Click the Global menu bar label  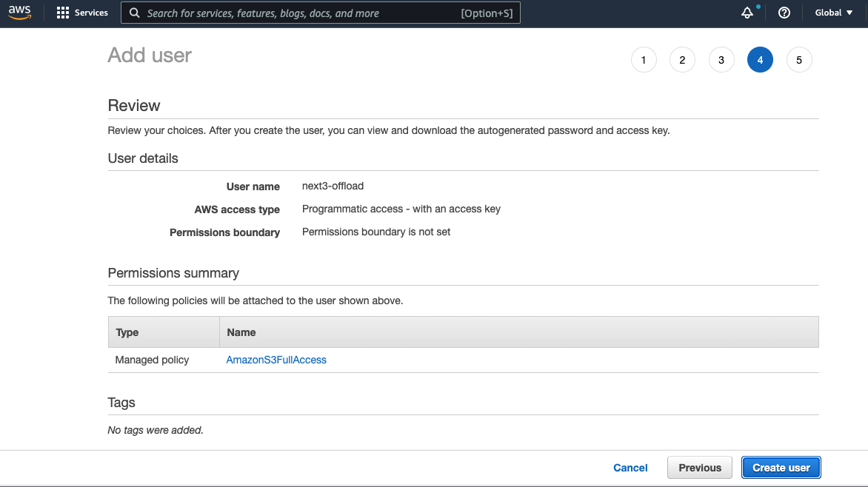[x=827, y=13]
